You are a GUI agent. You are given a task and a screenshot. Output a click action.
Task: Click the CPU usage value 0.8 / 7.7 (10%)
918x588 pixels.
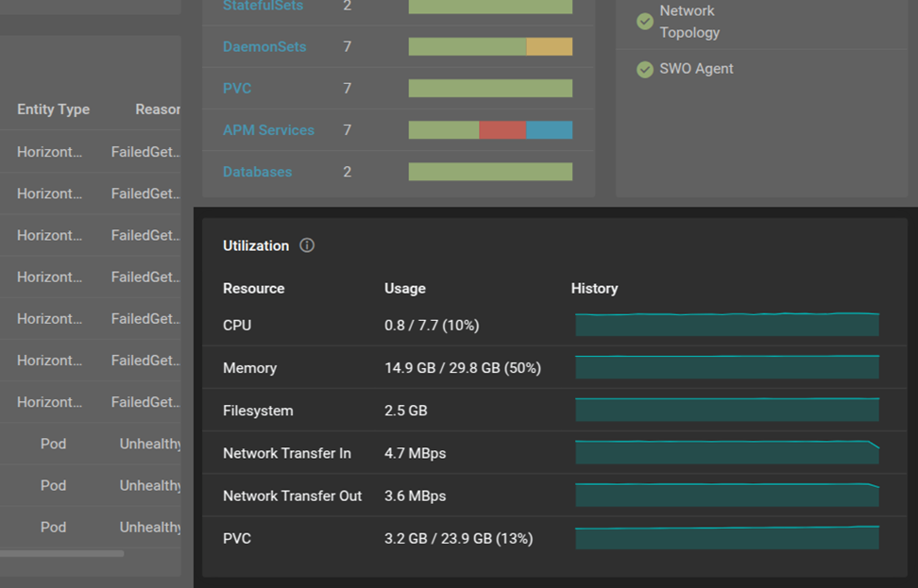432,326
